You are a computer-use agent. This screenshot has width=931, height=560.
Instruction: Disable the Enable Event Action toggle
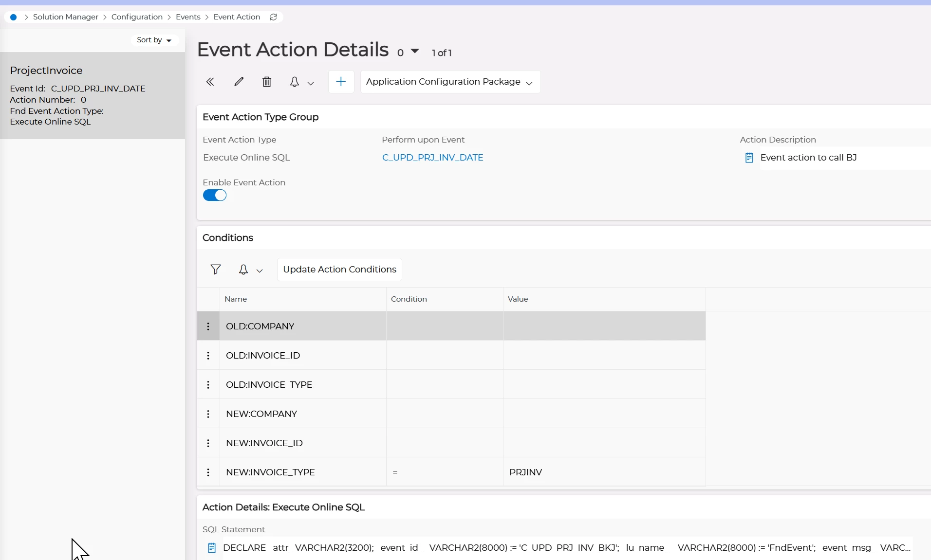(x=215, y=196)
